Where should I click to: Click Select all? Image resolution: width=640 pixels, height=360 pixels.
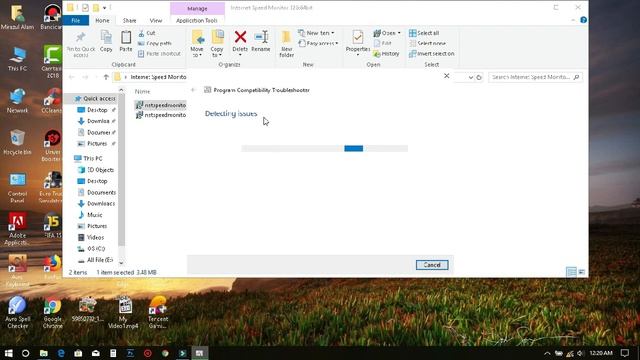click(x=424, y=33)
